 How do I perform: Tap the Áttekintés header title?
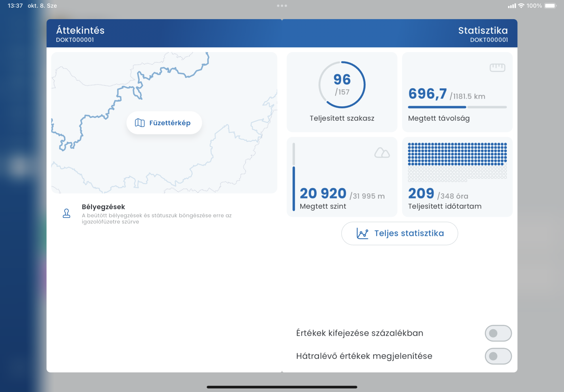coord(80,30)
